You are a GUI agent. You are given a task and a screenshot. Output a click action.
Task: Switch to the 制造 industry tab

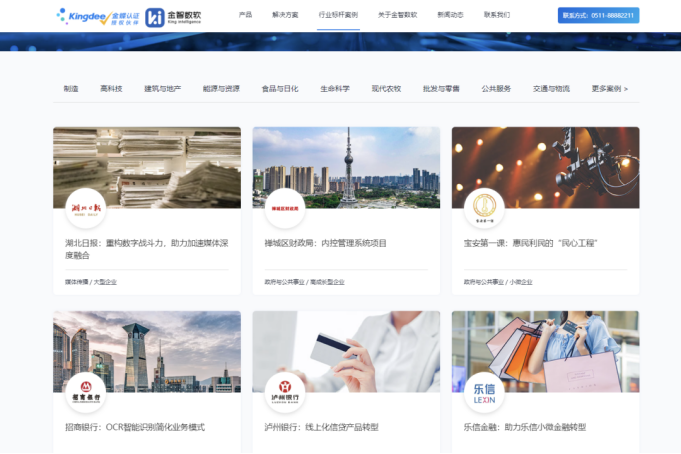pos(71,89)
